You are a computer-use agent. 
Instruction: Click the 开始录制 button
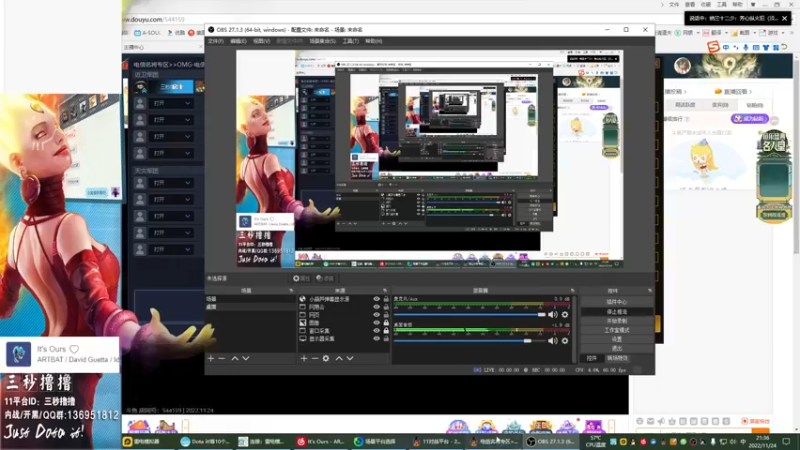[616, 321]
